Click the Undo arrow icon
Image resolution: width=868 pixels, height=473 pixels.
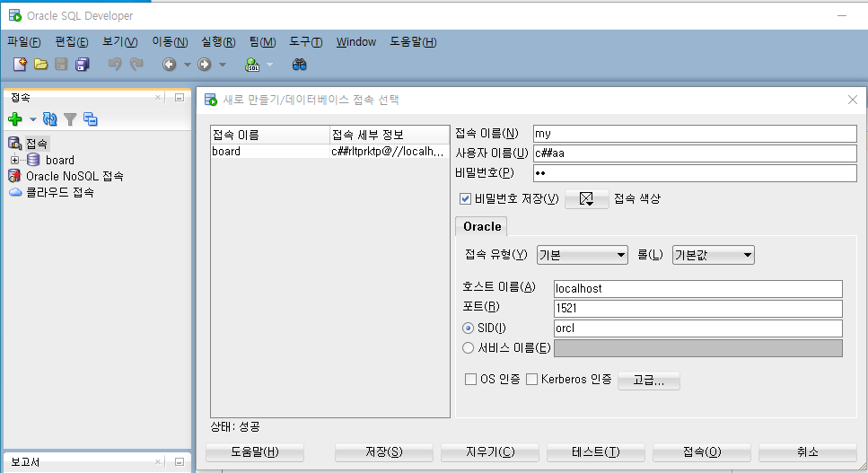click(x=115, y=64)
